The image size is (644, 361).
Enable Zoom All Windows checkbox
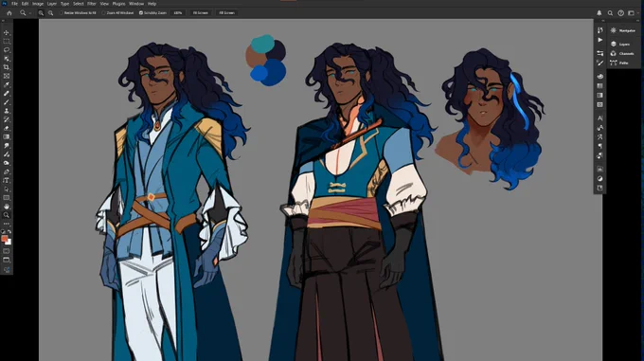[103, 13]
